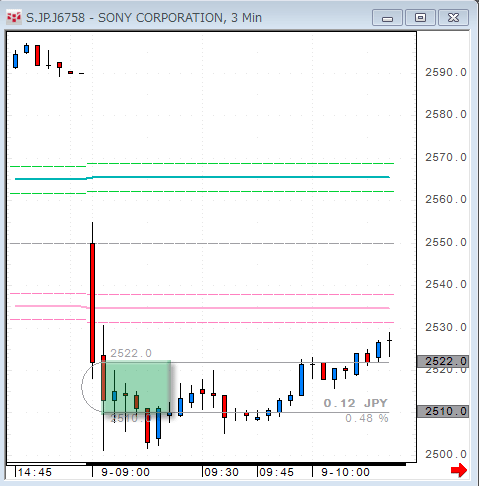Minimize the SONY CORPORATION chart window
Viewport: 479px width, 486px height.
pyautogui.click(x=387, y=18)
